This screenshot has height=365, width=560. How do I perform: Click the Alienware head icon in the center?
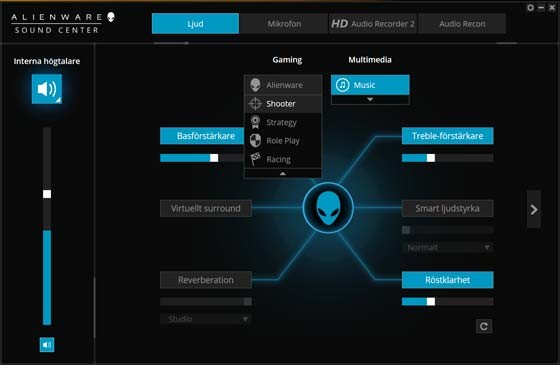coord(328,208)
